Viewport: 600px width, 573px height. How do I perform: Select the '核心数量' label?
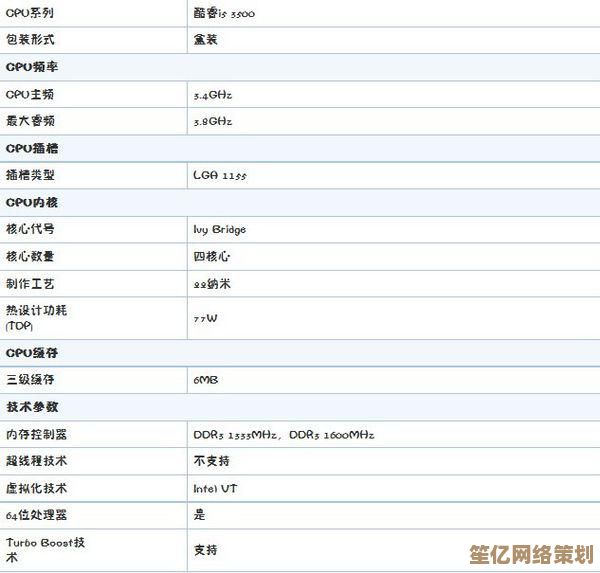(x=30, y=256)
